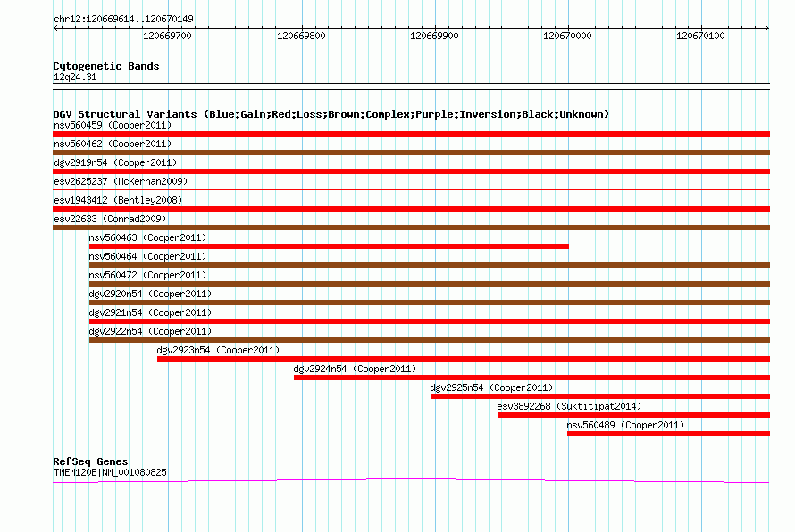Click the nsv560462 (Cooper2011) label
This screenshot has width=795, height=532.
click(x=113, y=144)
